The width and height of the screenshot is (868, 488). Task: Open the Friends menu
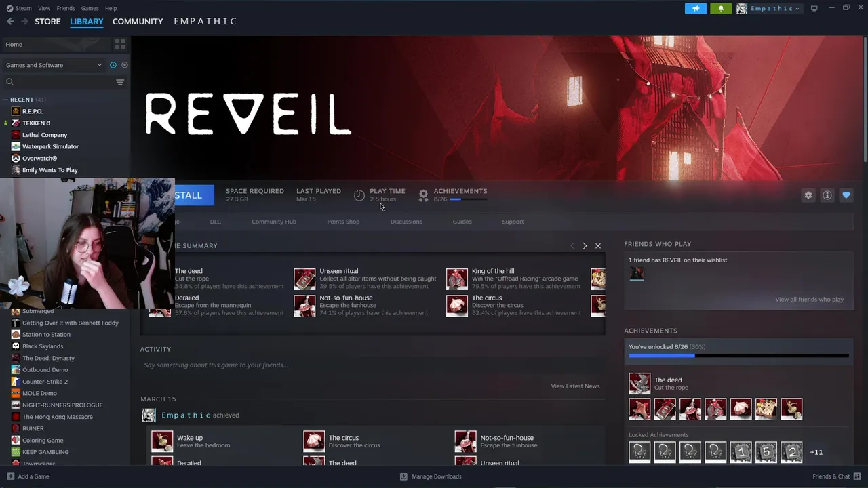coord(66,8)
